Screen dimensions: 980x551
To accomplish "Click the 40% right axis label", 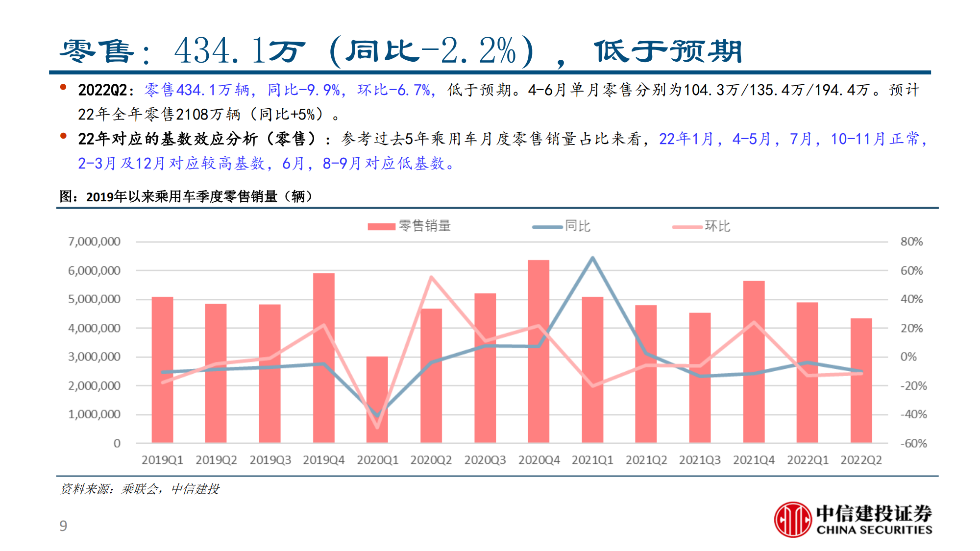I will pyautogui.click(x=911, y=299).
